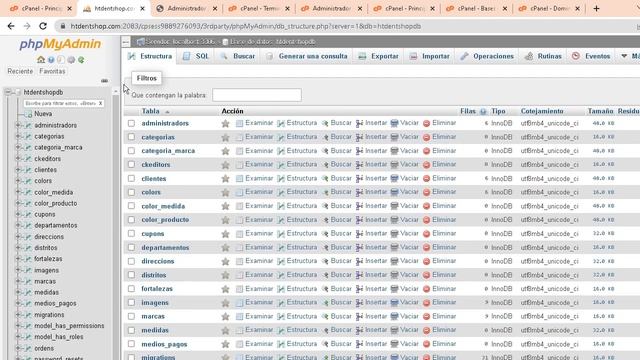Go back in browser history
The height and width of the screenshot is (360, 640).
click(x=11, y=26)
